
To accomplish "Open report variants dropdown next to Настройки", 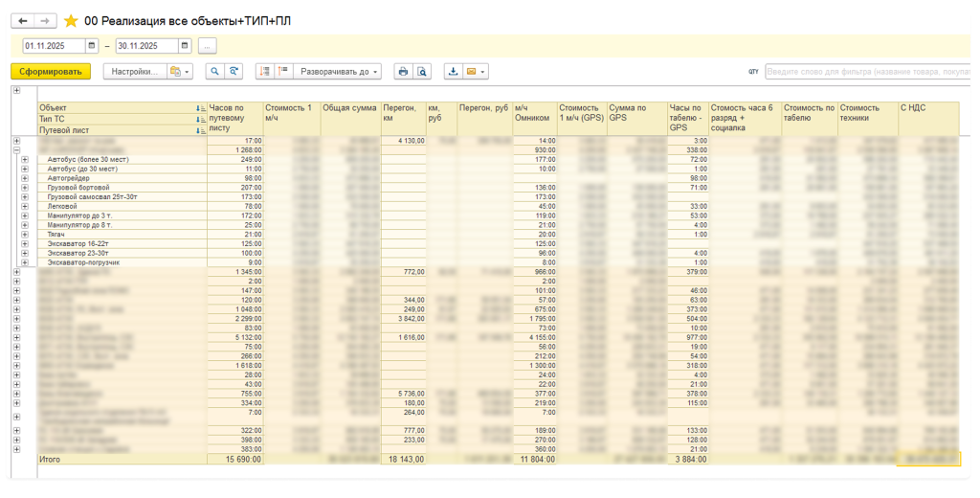I will point(180,72).
